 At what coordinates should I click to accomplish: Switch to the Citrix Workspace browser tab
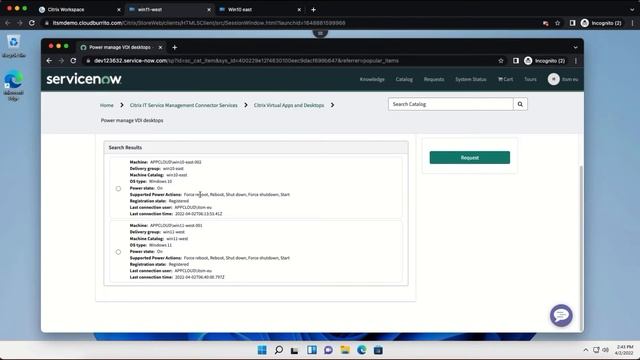[x=80, y=9]
